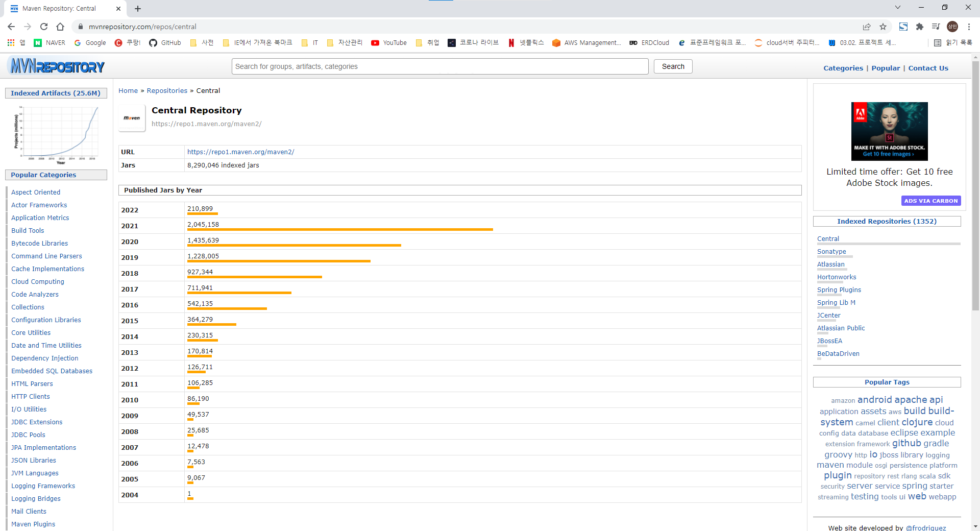Viewport: 980px width, 531px height.
Task: Expand the tab search chevron
Action: point(898,8)
